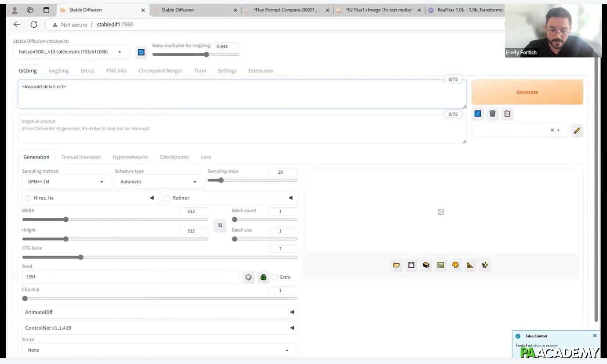Reload the browser page
This screenshot has width=607, height=364.
[x=34, y=25]
